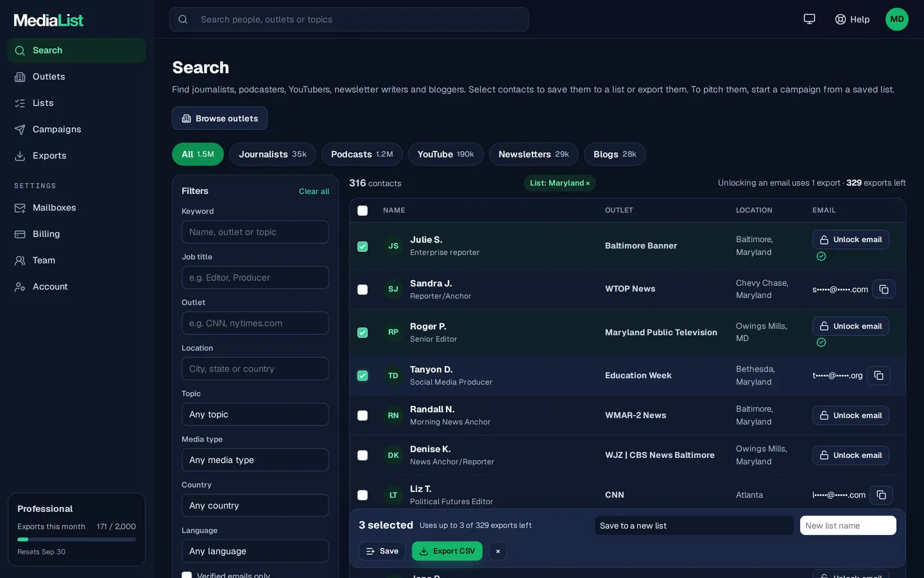Click the MediaList logo
This screenshot has height=578, width=924.
pos(49,21)
